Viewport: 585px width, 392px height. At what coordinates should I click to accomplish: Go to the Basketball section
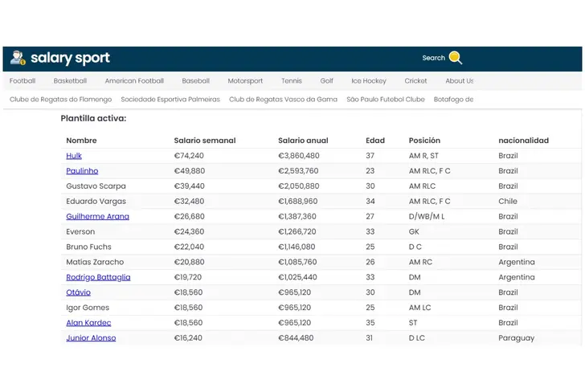pos(70,81)
